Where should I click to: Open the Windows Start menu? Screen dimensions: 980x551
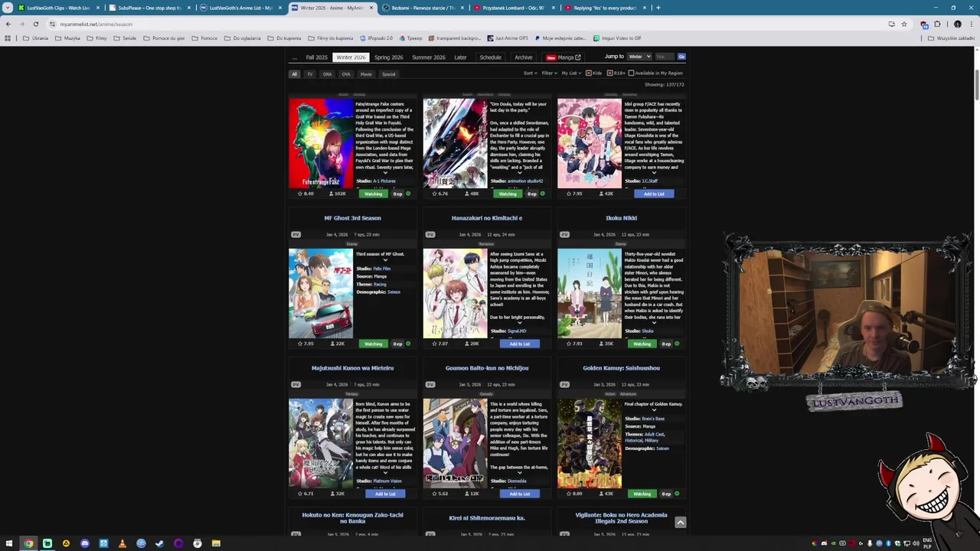9,543
